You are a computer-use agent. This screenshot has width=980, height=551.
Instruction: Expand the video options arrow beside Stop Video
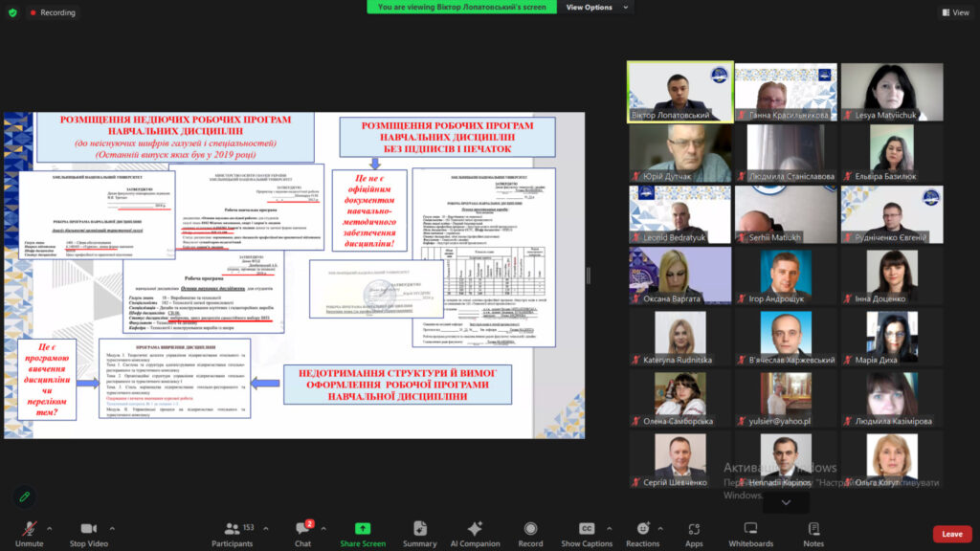click(x=115, y=528)
